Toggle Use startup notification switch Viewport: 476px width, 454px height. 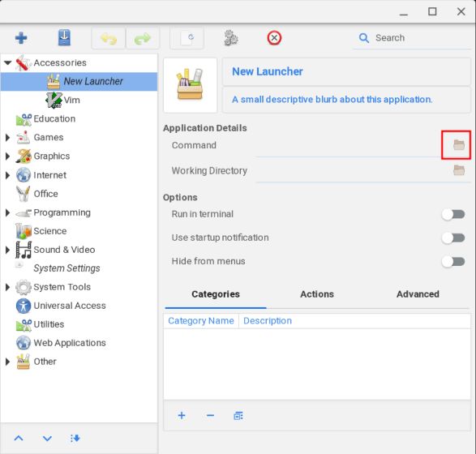453,238
